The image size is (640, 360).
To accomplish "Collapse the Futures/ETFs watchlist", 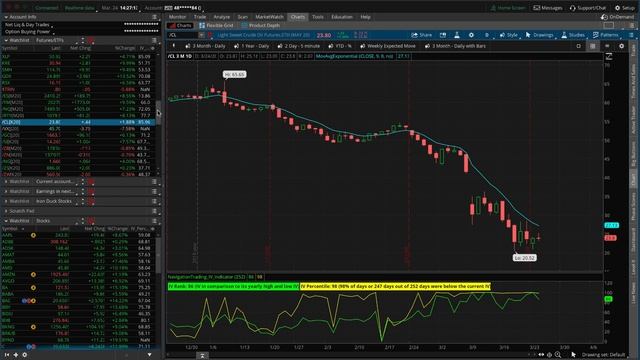I will 6,40.
